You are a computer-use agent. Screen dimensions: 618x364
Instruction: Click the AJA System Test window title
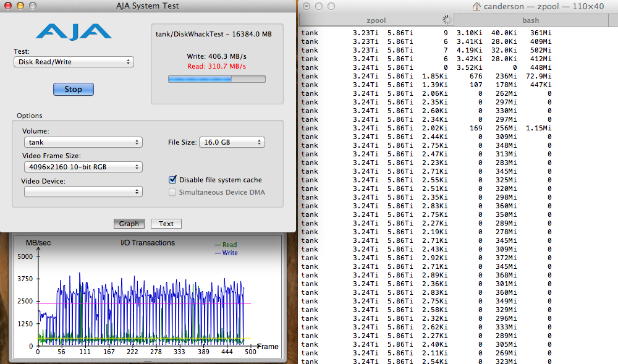point(148,6)
